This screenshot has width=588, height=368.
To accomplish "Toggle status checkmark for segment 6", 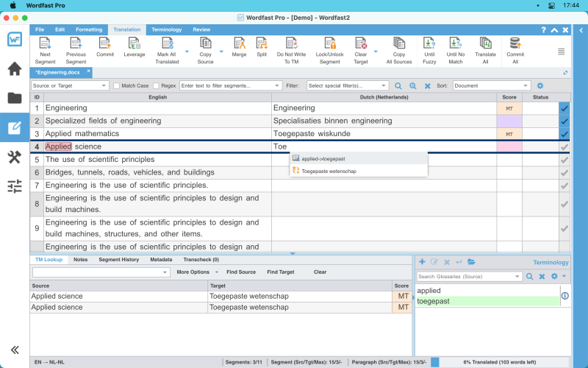I will [x=564, y=172].
